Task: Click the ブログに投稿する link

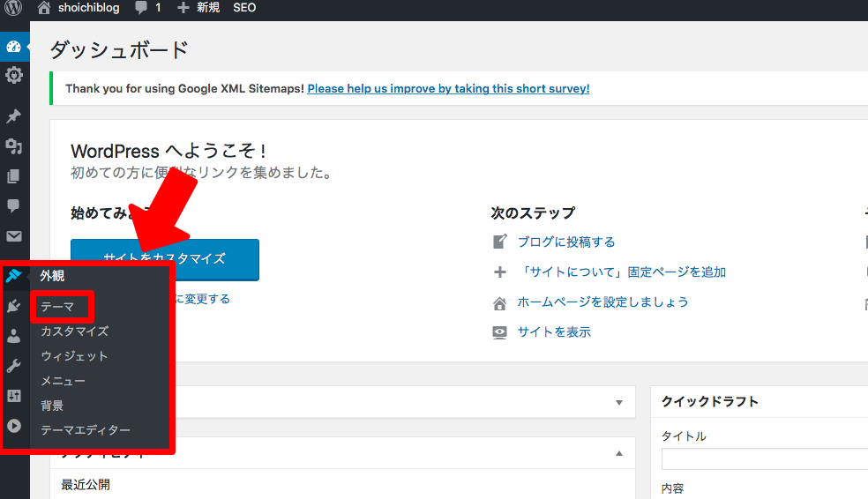Action: coord(566,242)
